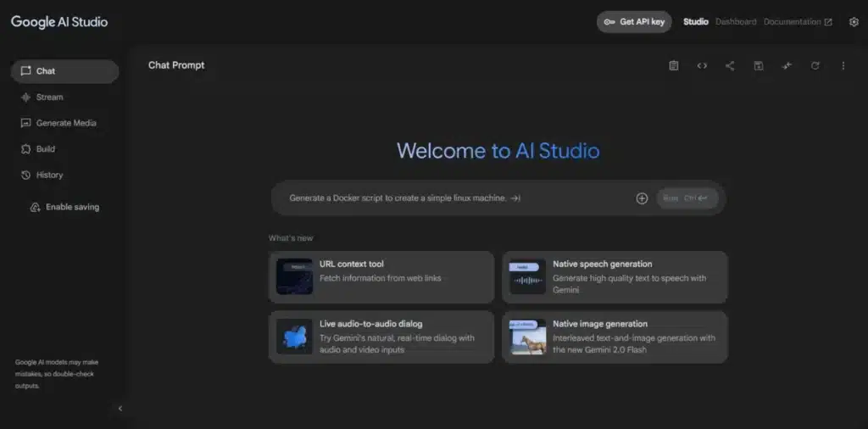Click the Documentation external link icon
The height and width of the screenshot is (429, 868).
[x=828, y=22]
